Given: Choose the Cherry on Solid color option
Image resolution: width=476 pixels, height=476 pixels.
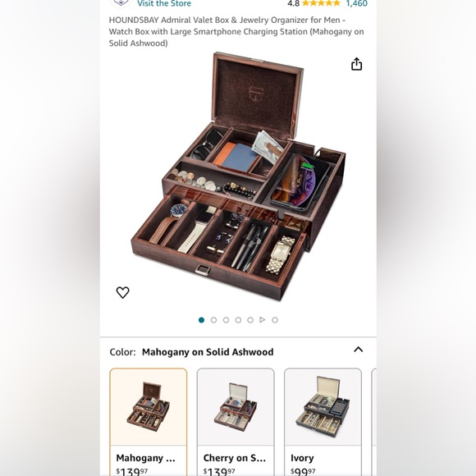Looking at the screenshot, I should (236, 422).
